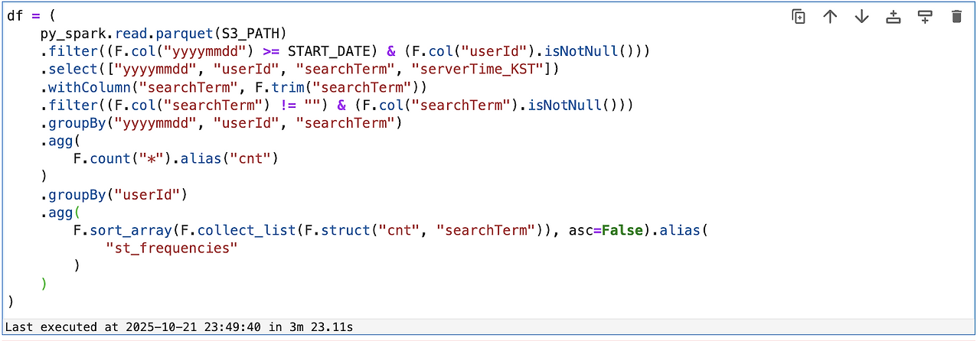The image size is (980, 341).
Task: Click the final closing parenthesis line
Action: 11,301
